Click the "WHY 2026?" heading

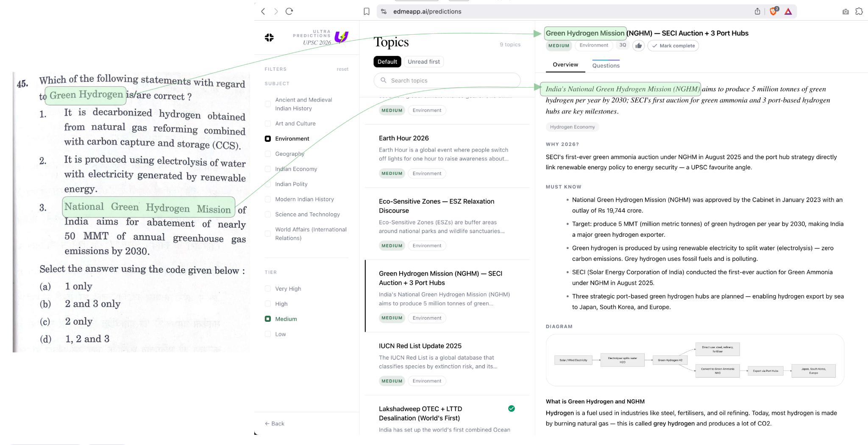click(x=562, y=144)
